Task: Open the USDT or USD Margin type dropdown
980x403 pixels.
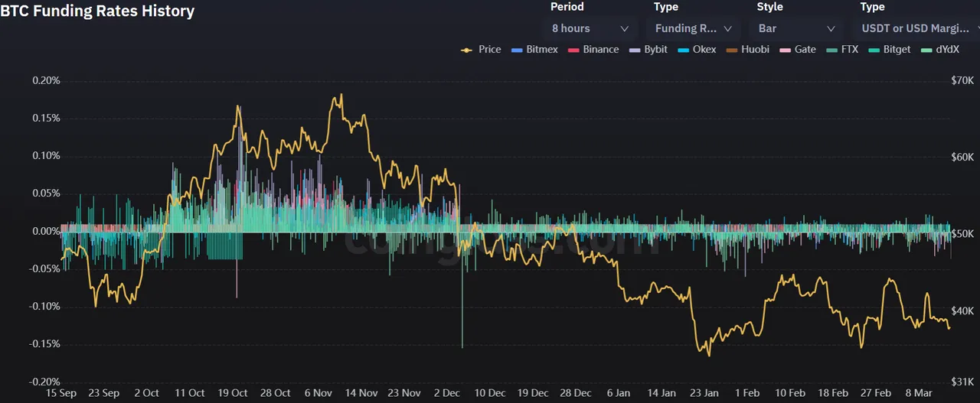Action: pos(916,28)
